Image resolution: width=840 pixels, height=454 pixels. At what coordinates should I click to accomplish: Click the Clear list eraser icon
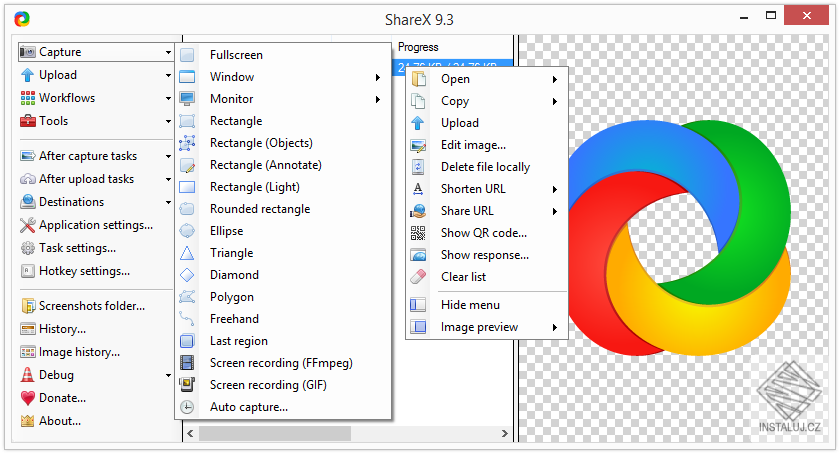coord(418,277)
